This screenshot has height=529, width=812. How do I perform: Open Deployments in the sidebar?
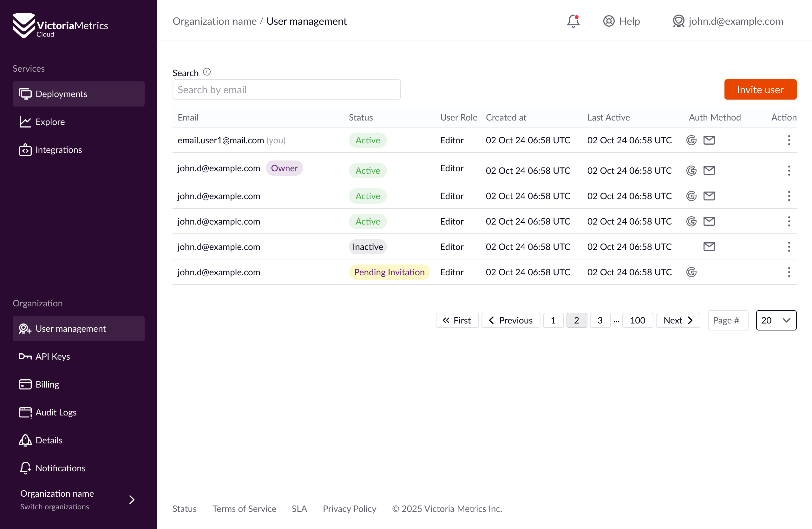tap(78, 94)
